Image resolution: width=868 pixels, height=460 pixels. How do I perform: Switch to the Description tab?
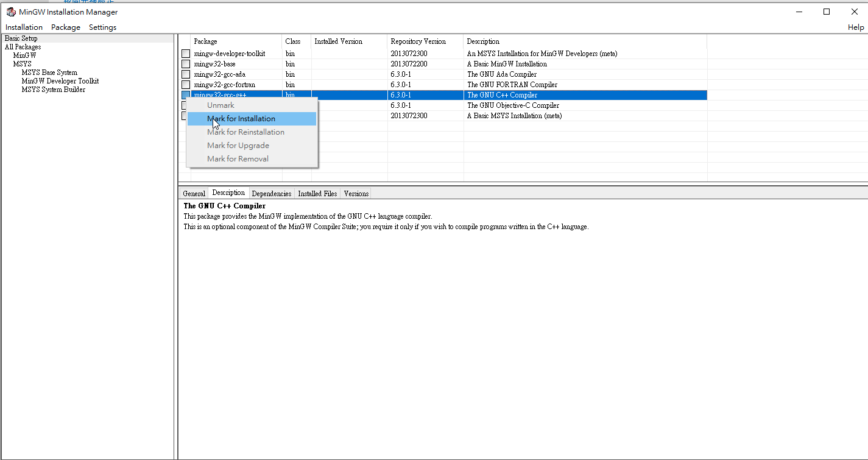point(228,193)
